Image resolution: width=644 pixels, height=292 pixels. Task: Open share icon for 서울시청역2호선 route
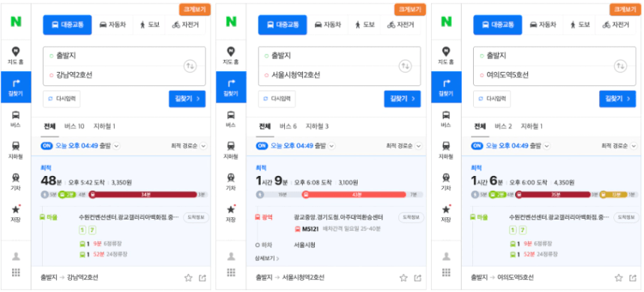[418, 278]
